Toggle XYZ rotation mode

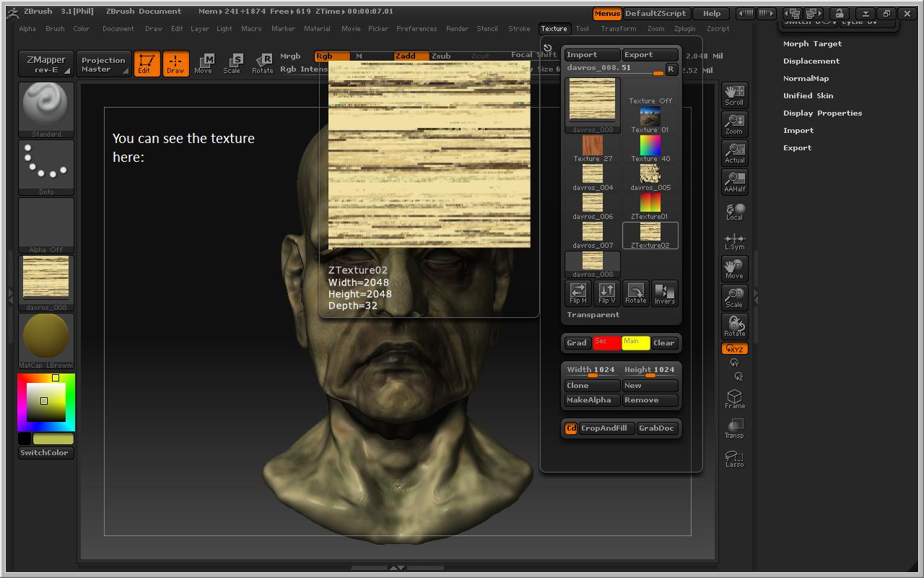pos(734,349)
